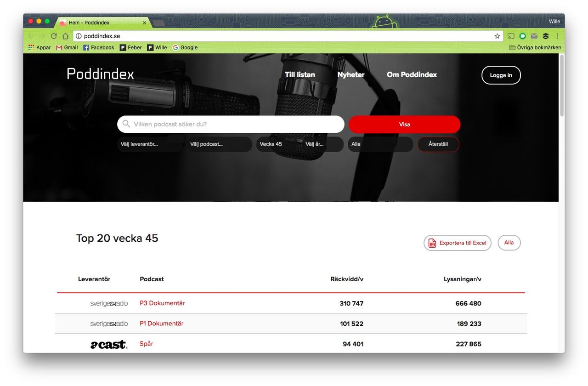
Task: Open the Google bookmark
Action: (185, 47)
